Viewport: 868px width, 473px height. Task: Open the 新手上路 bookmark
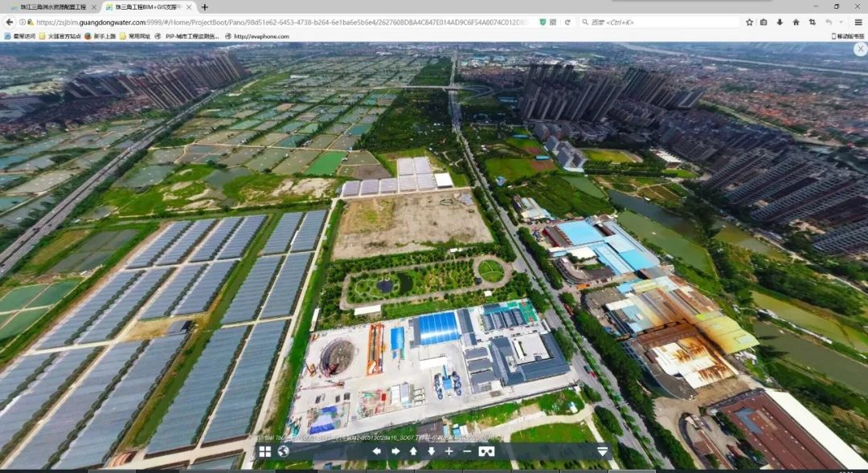[x=100, y=36]
